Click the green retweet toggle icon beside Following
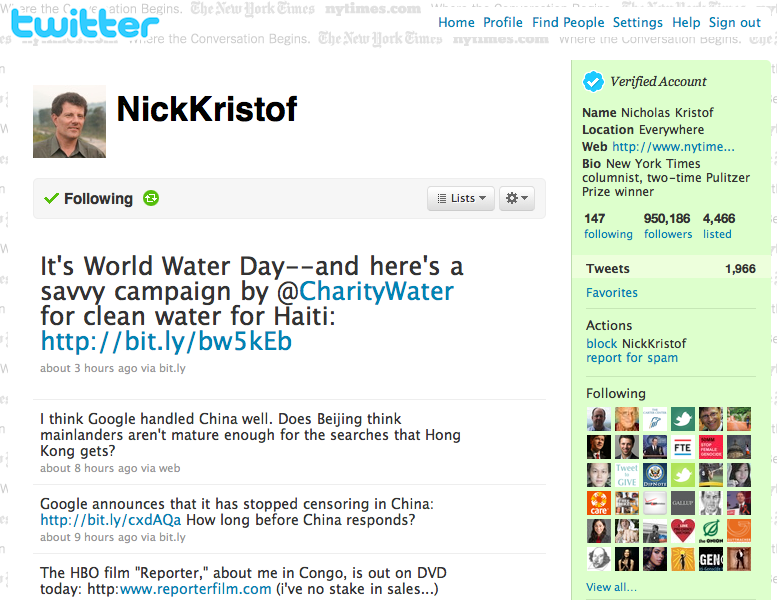777x600 pixels. point(151,198)
